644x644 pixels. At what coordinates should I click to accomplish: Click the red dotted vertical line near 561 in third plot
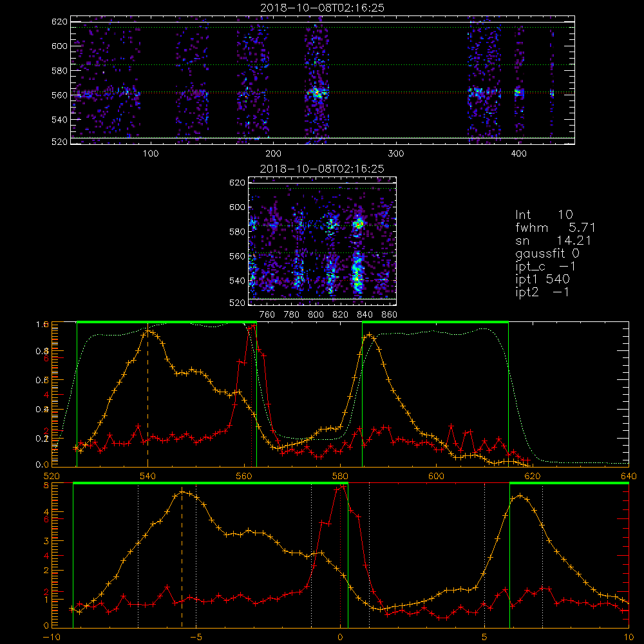click(251, 395)
